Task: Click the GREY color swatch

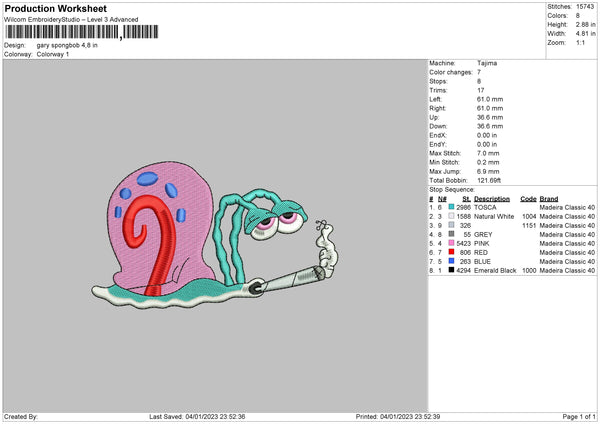Action: 451,234
